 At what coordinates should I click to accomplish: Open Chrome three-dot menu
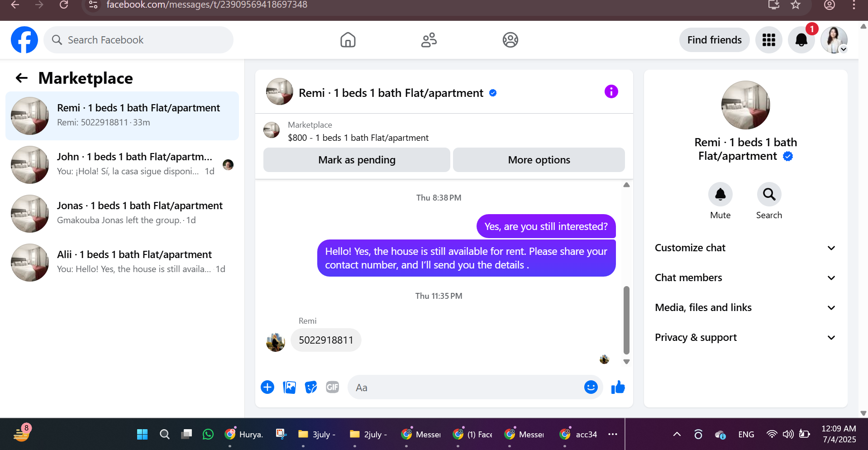(854, 5)
